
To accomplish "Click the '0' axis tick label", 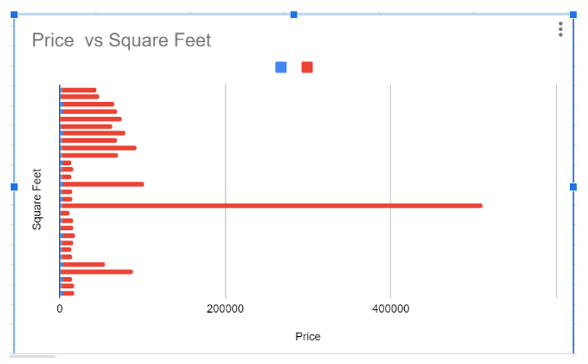I will pos(60,309).
